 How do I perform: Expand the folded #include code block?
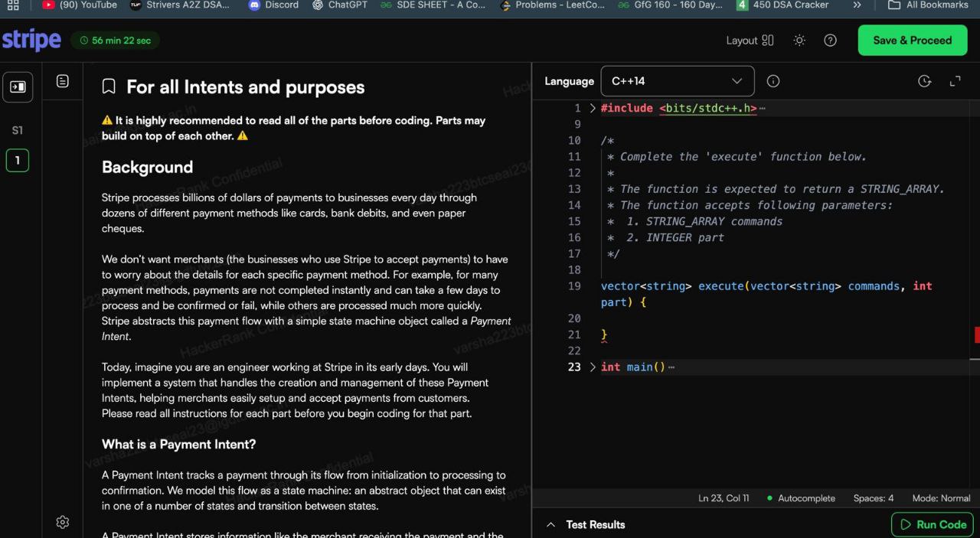pos(593,109)
